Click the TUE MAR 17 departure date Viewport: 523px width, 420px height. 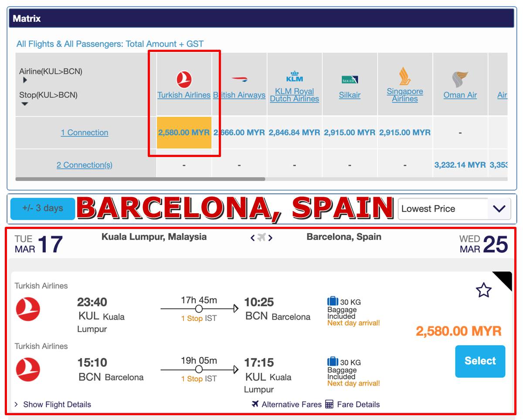[x=39, y=244]
